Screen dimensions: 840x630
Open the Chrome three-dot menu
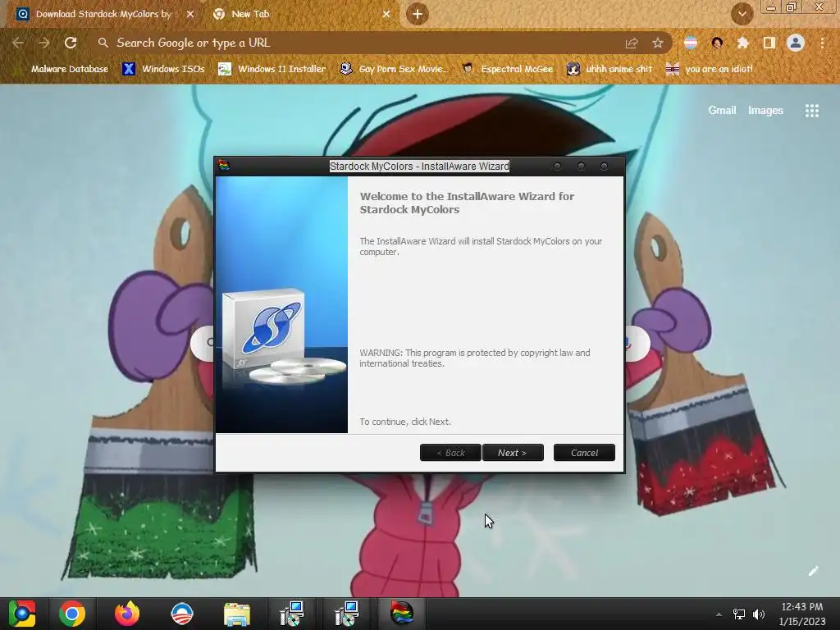point(822,43)
